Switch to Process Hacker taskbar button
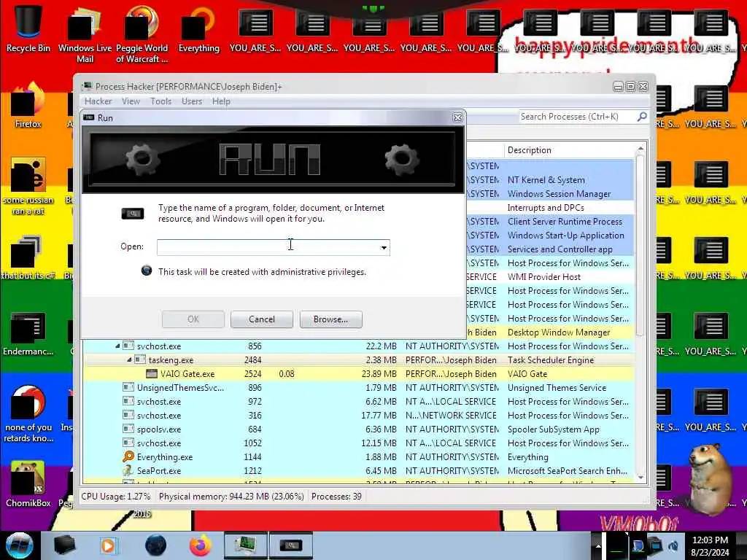The image size is (747, 560). pyautogui.click(x=245, y=545)
